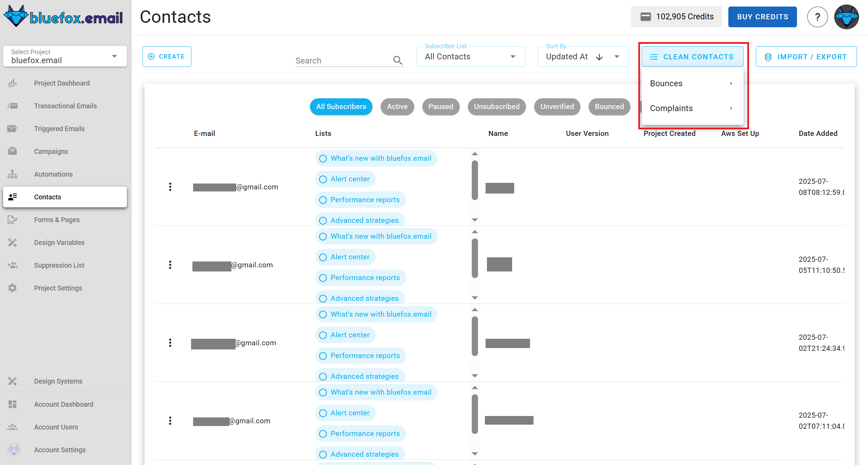The width and height of the screenshot is (868, 465).
Task: Open the Subscriber List dropdown
Action: (471, 57)
